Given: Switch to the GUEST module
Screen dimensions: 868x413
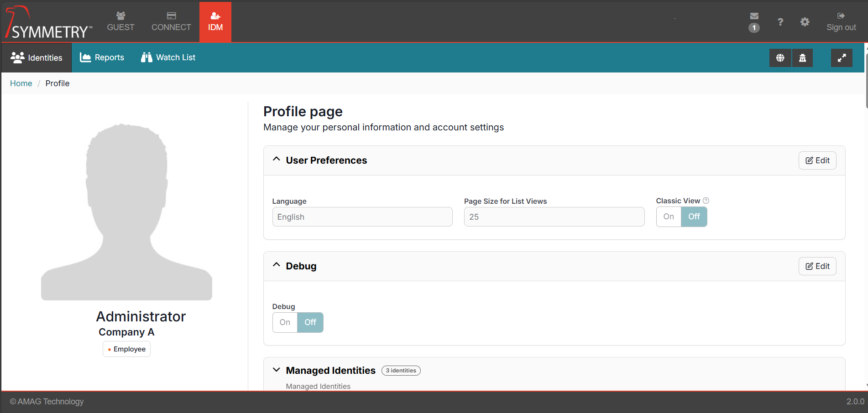Looking at the screenshot, I should click(120, 22).
